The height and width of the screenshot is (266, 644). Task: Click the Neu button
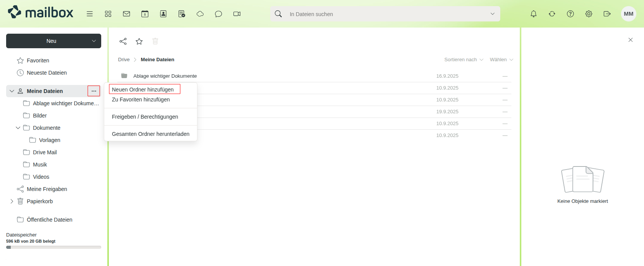51,41
